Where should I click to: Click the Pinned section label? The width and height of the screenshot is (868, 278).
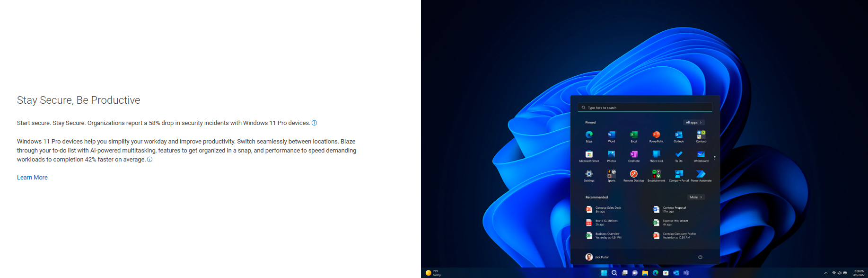pyautogui.click(x=590, y=123)
